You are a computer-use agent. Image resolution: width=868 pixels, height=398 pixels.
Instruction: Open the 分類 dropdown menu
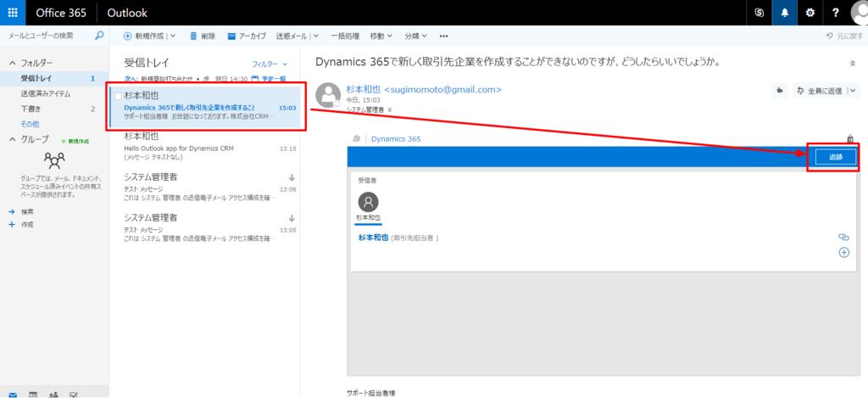click(x=415, y=36)
